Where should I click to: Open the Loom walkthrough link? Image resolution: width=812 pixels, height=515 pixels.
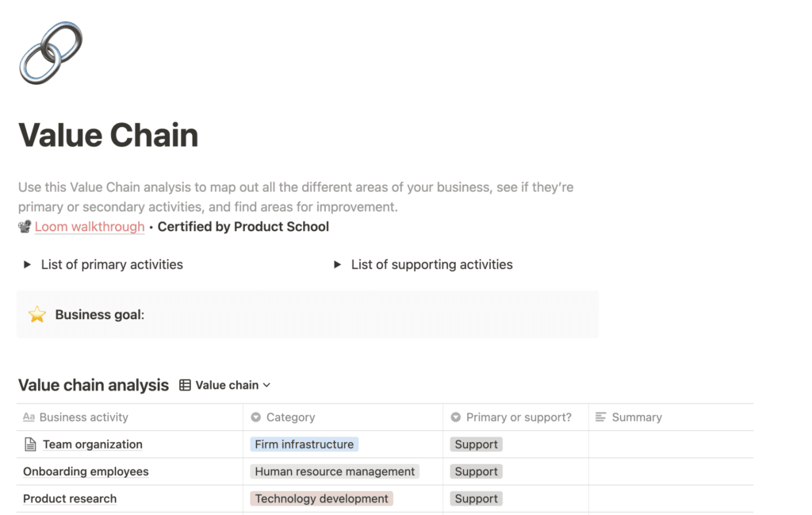89,226
